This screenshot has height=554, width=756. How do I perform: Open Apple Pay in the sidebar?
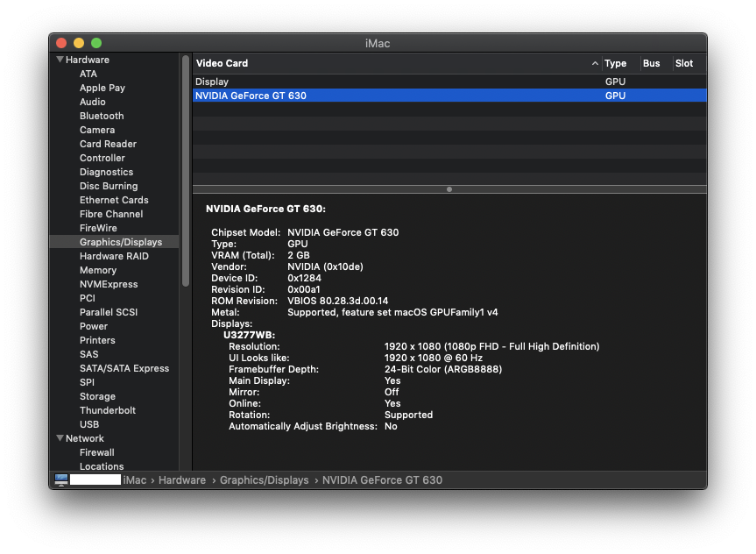102,88
